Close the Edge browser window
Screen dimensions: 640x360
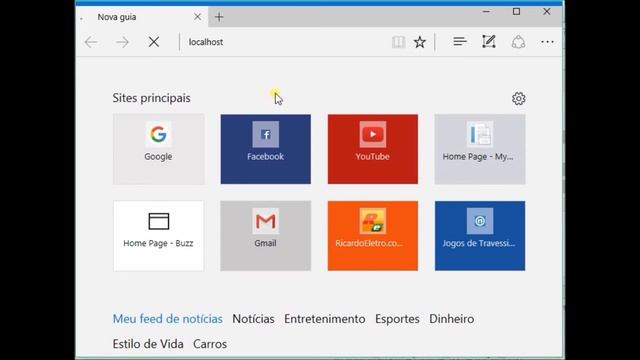pos(547,11)
